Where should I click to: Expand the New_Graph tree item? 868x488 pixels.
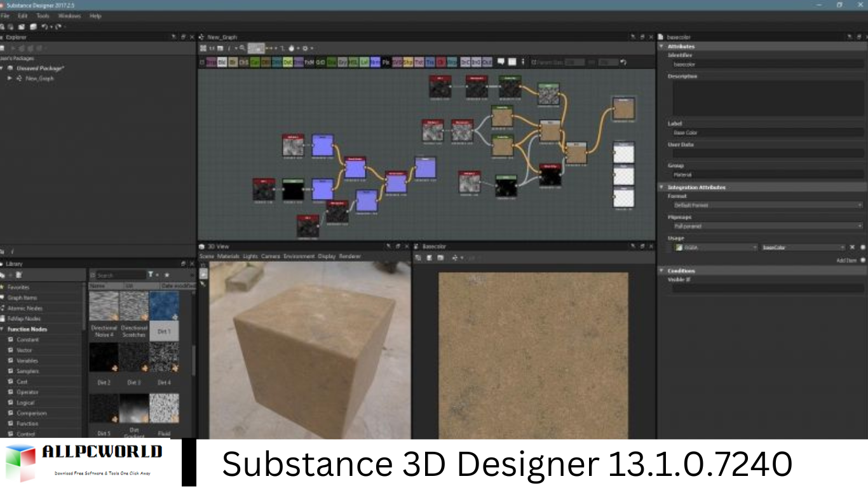(10, 78)
